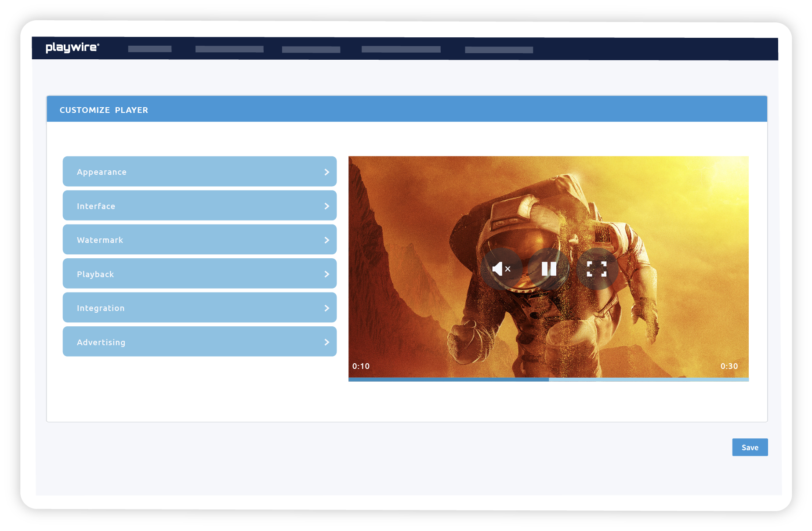Click the Customize Player header title
Viewport: 812px width, 531px height.
(x=104, y=110)
